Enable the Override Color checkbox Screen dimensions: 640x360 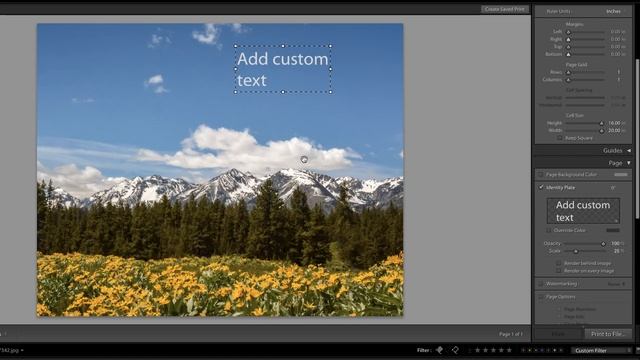point(549,230)
